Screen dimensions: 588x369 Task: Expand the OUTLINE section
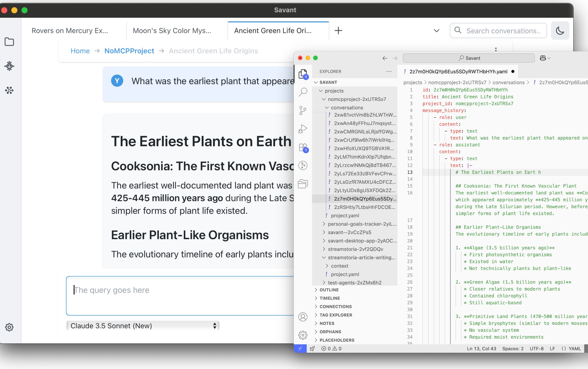(329, 290)
